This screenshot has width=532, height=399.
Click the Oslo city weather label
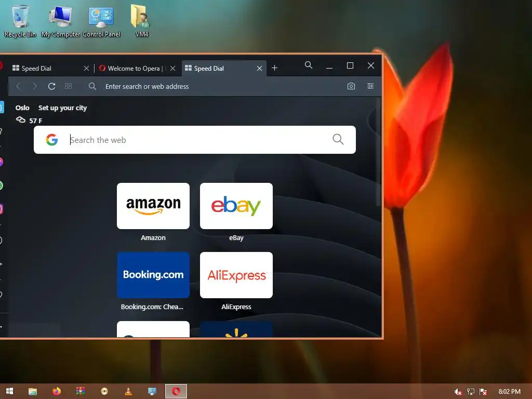click(x=22, y=108)
